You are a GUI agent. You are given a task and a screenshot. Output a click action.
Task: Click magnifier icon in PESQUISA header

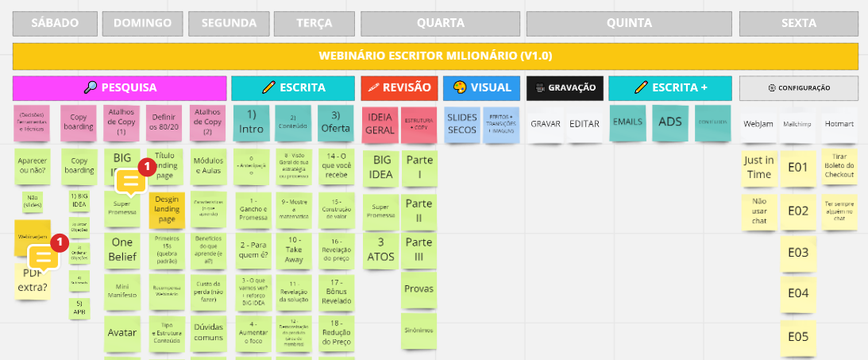(91, 88)
